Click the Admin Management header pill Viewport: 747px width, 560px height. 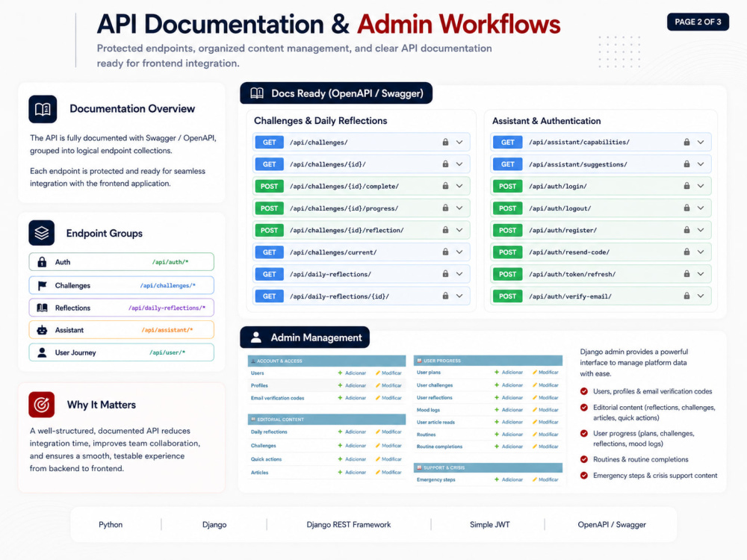305,337
